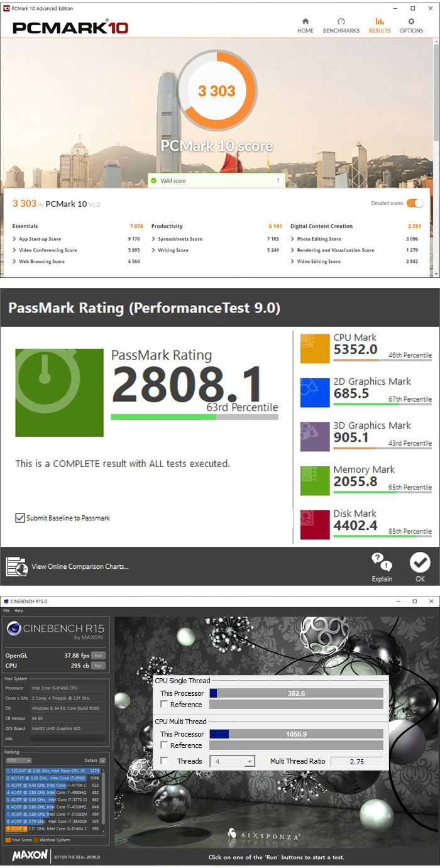The image size is (440, 868).
Task: Click the online comparison charts globe icon
Action: pos(17,566)
